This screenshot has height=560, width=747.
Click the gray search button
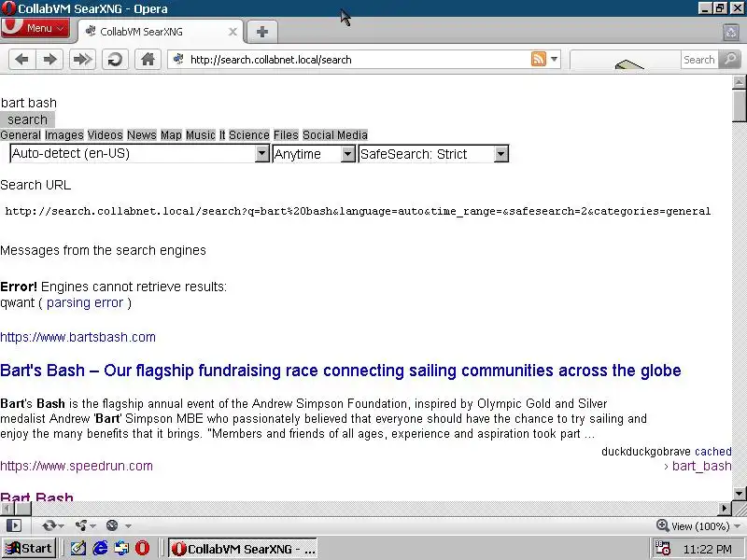point(27,119)
